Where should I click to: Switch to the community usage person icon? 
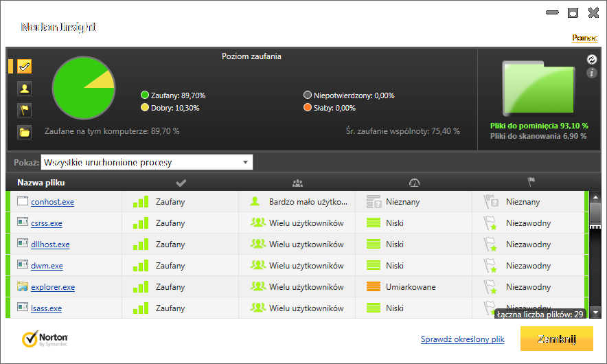25,89
